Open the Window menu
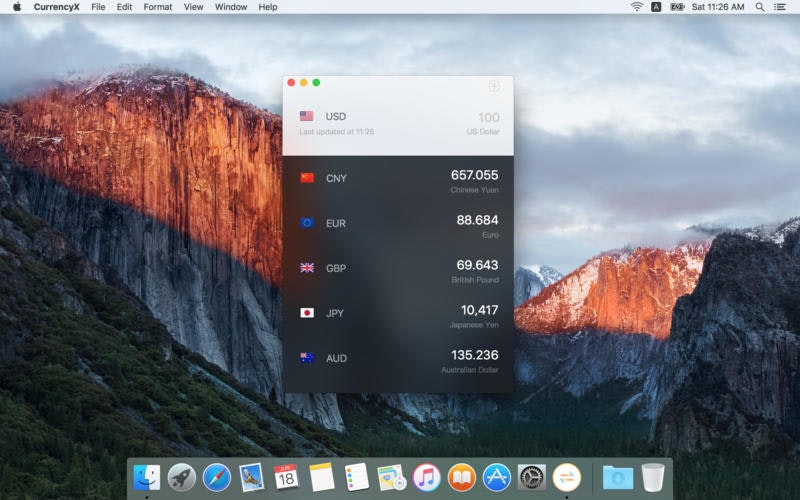The image size is (800, 500). 231,7
